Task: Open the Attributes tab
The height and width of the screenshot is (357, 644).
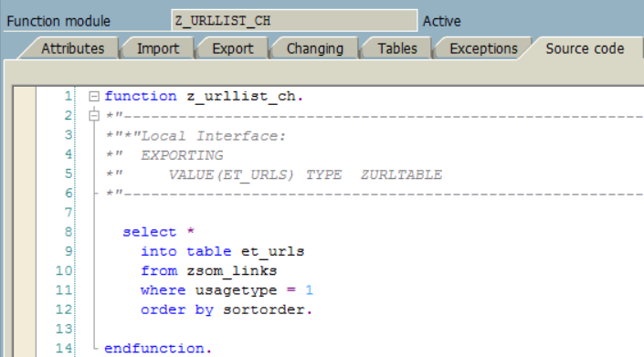Action: click(x=73, y=48)
